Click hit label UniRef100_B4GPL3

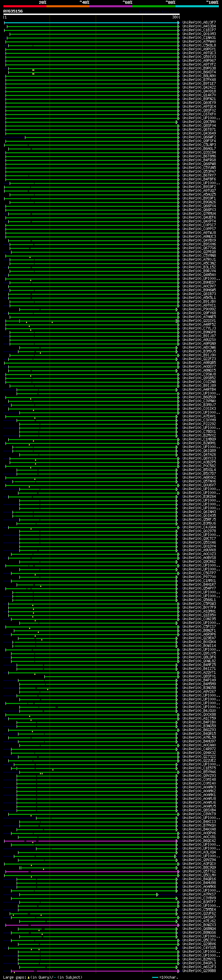click(199, 963)
